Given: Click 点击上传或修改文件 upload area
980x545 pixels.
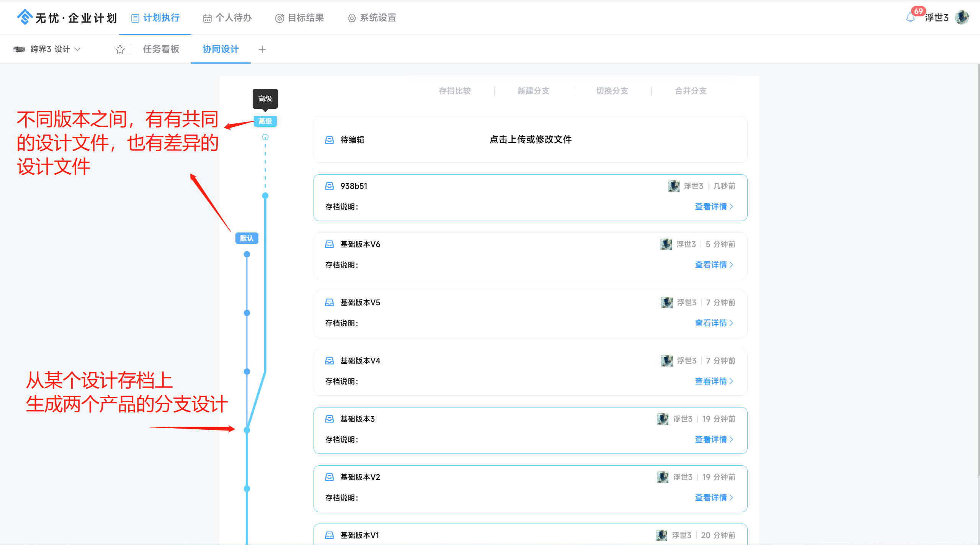Looking at the screenshot, I should coord(530,139).
